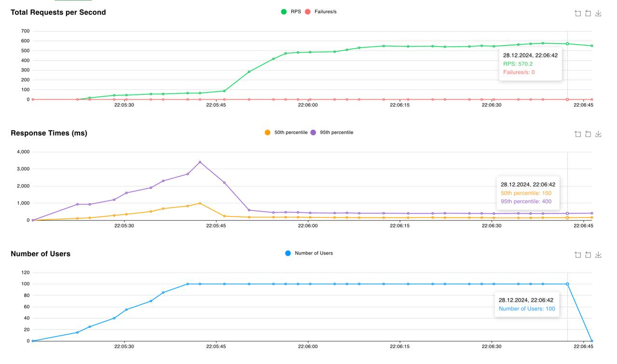617x364 pixels.
Task: Click the 95th percentile peak data point
Action: pos(200,162)
